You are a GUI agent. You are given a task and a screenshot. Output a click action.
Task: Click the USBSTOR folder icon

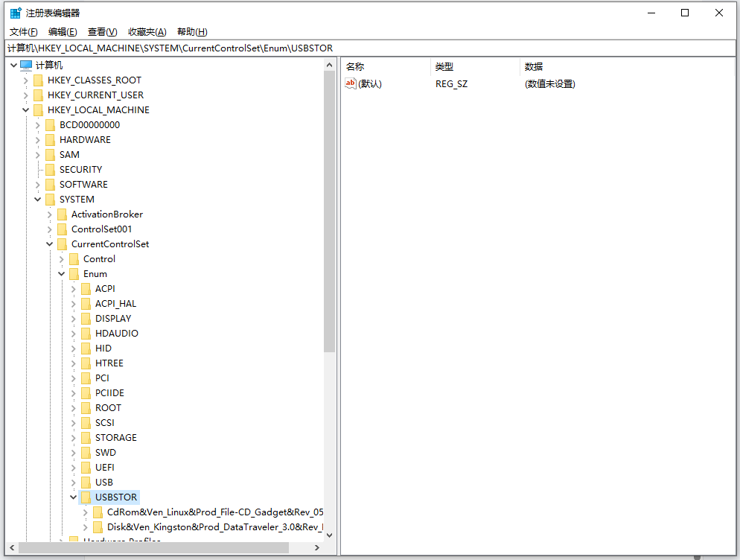pyautogui.click(x=86, y=497)
